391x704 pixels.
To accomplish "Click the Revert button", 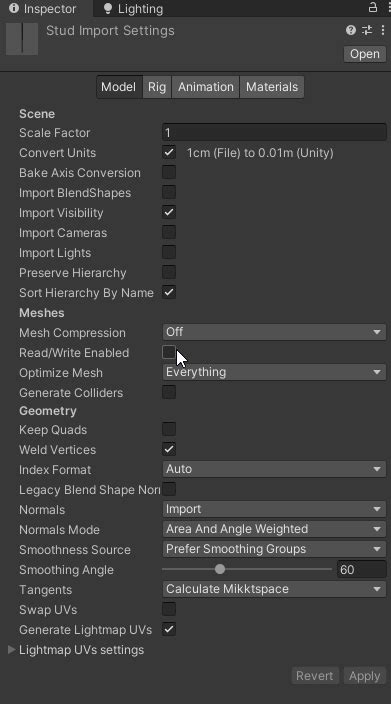I will [x=315, y=676].
